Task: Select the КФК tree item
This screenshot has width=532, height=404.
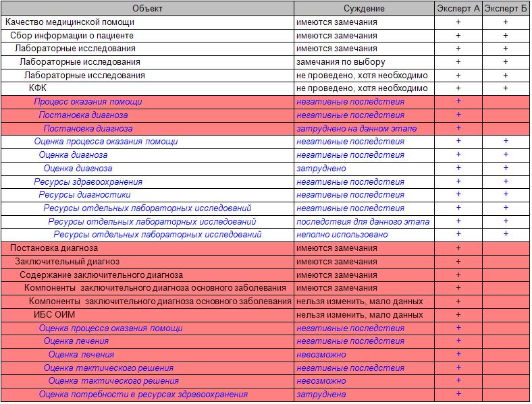Action: coord(38,88)
